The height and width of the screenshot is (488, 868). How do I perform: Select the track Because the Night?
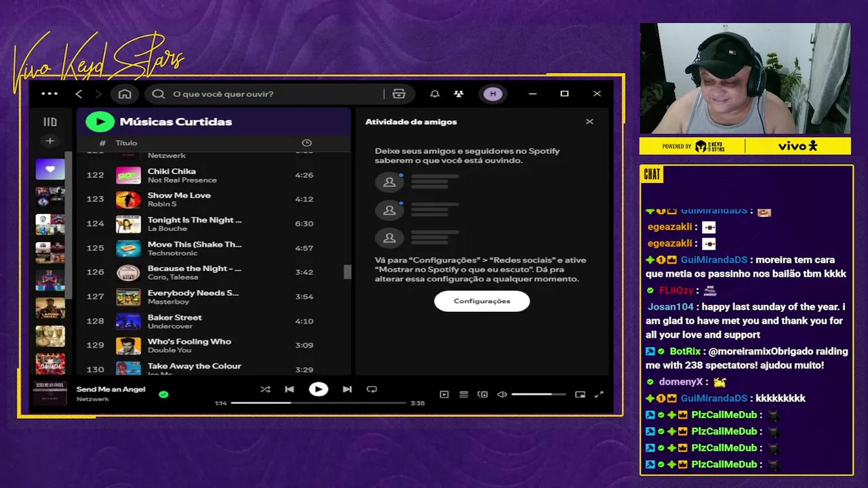195,268
